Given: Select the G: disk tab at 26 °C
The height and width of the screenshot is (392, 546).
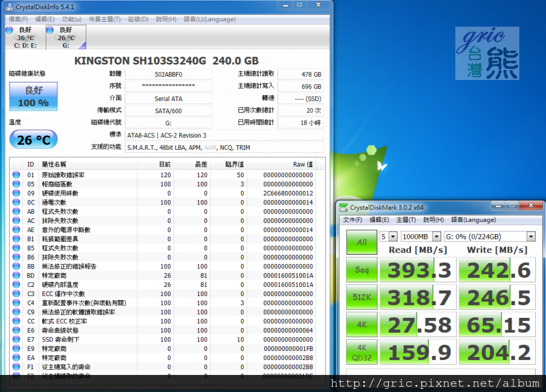Looking at the screenshot, I should pyautogui.click(x=66, y=37).
